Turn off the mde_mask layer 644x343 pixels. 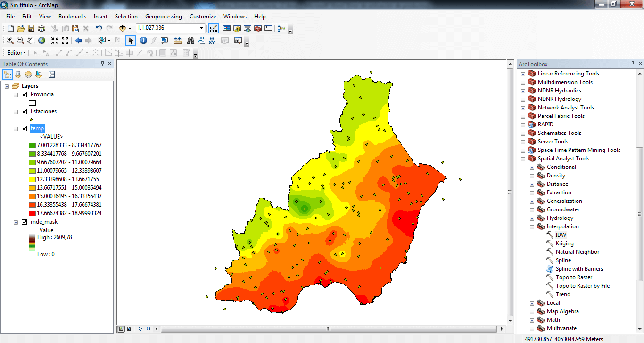click(x=25, y=222)
